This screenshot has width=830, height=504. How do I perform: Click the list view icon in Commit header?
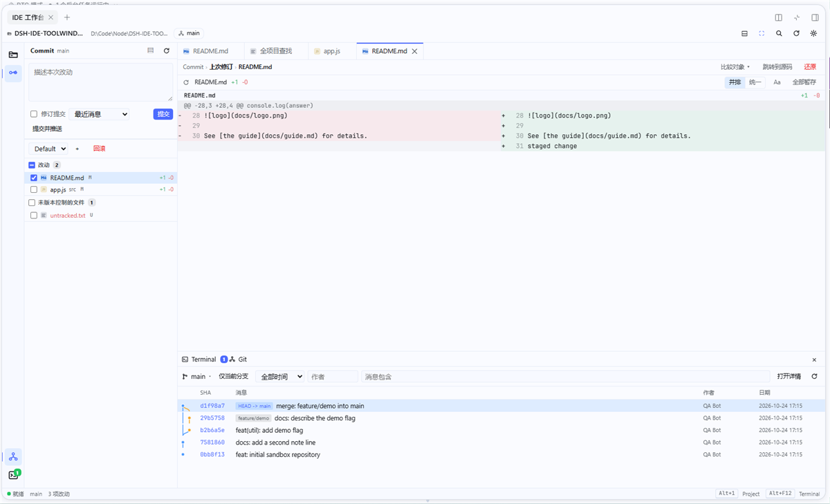(151, 50)
